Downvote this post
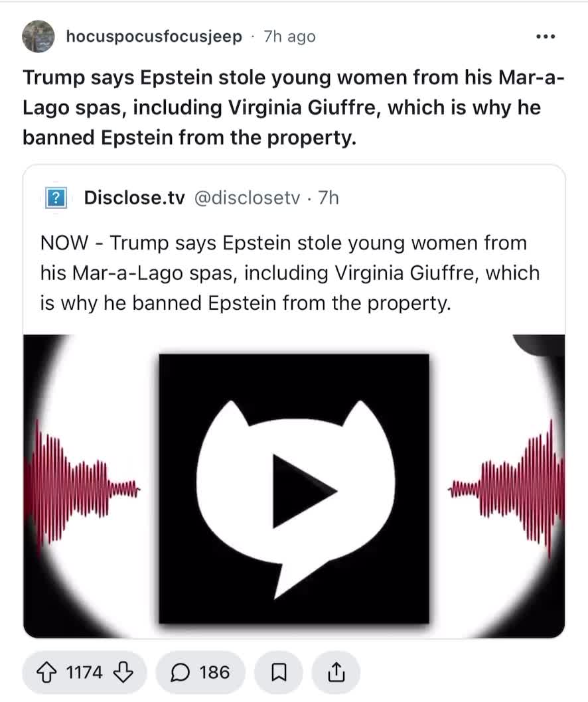Screen dimensions: 588x702 pos(123,673)
